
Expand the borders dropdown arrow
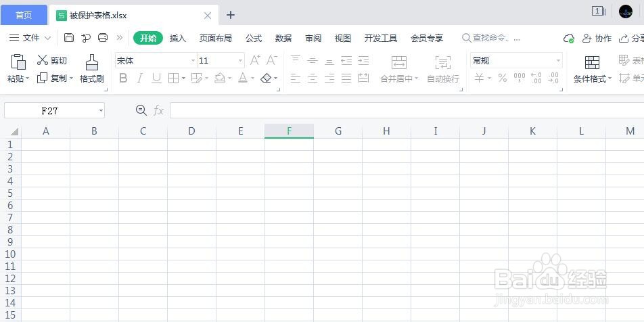click(x=183, y=78)
